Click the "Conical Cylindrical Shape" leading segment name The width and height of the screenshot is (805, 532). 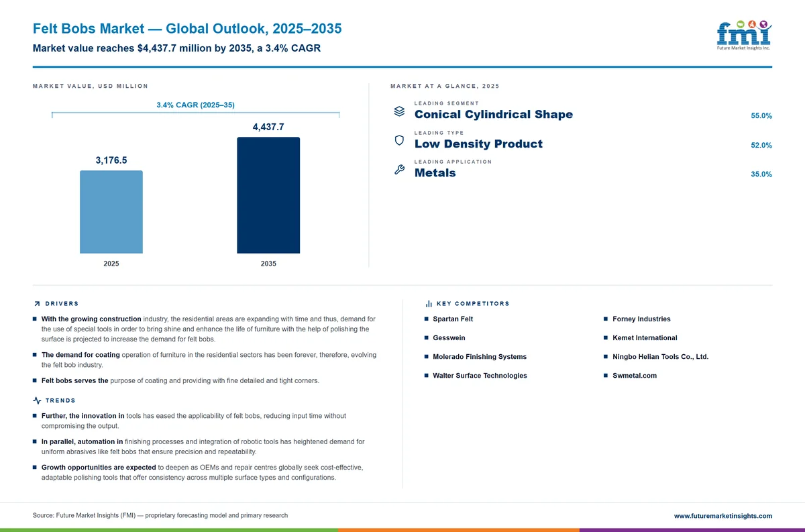pyautogui.click(x=494, y=114)
